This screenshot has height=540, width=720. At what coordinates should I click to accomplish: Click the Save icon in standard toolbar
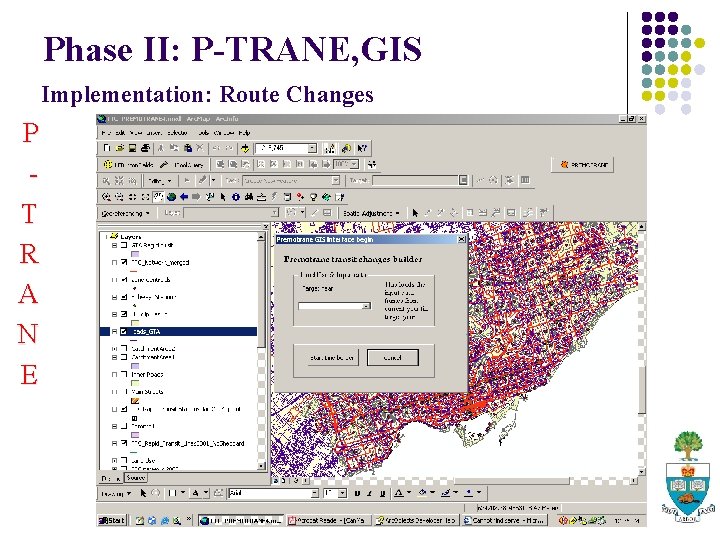tap(132, 148)
